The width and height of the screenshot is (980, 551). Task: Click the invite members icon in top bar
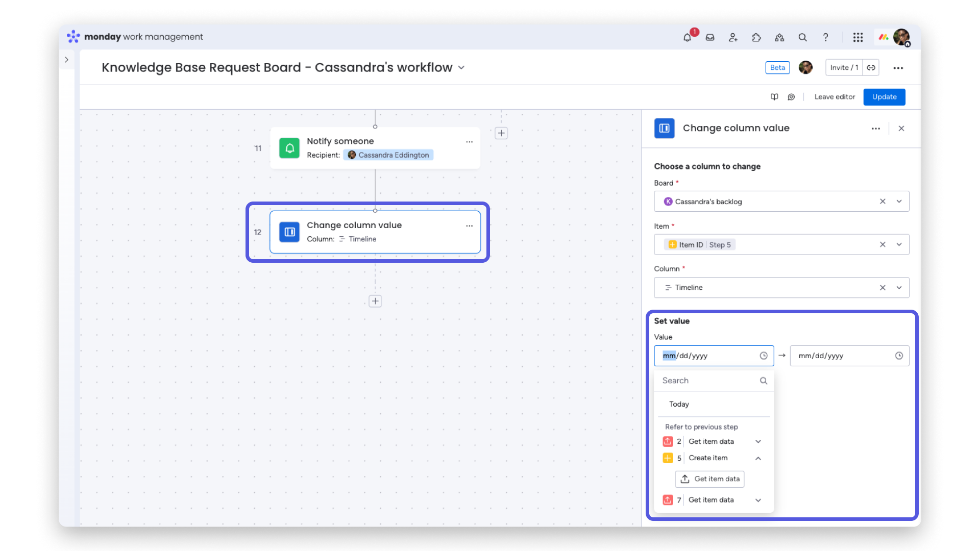[x=733, y=37]
